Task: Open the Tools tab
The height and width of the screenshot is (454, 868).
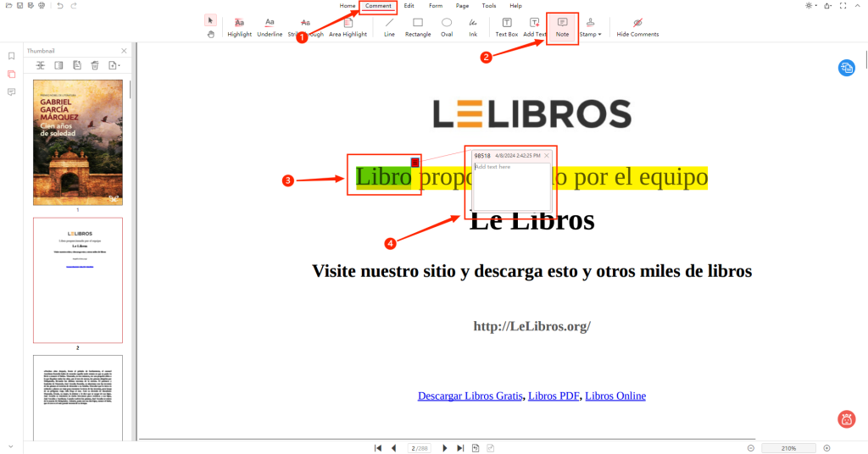Action: (489, 6)
